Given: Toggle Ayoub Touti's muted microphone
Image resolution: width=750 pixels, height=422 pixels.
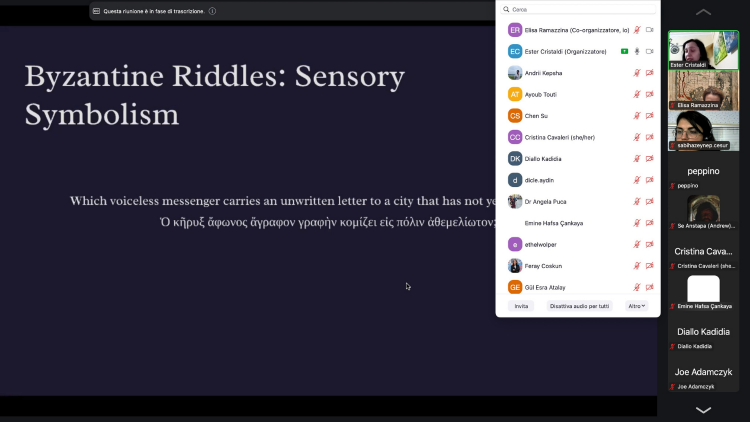Looking at the screenshot, I should point(637,94).
